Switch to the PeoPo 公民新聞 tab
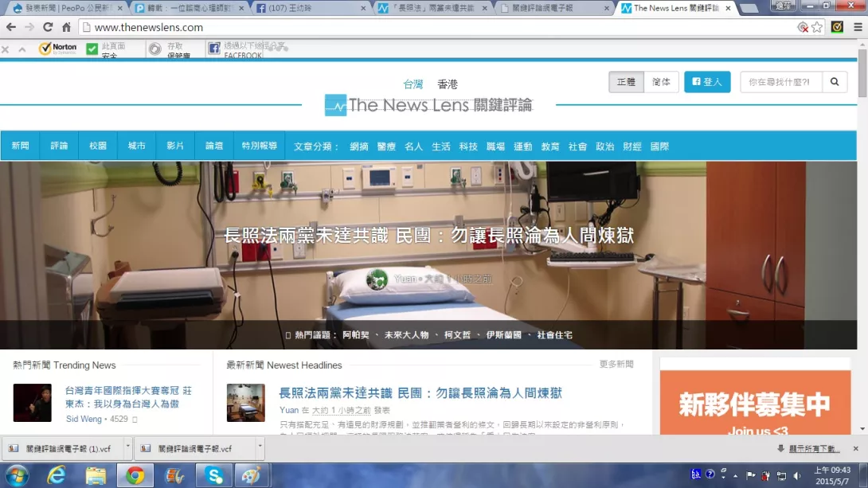Image resolution: width=868 pixels, height=488 pixels. (x=68, y=8)
